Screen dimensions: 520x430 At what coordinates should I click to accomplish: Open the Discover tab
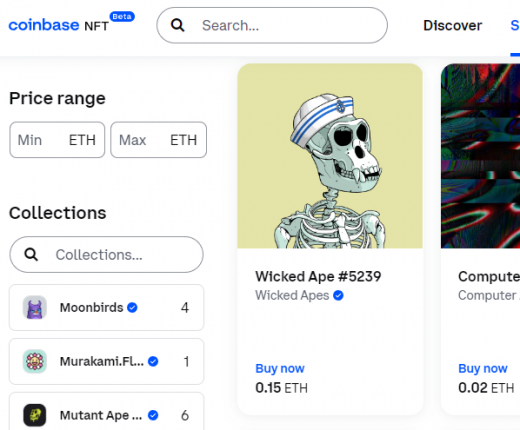pos(452,26)
